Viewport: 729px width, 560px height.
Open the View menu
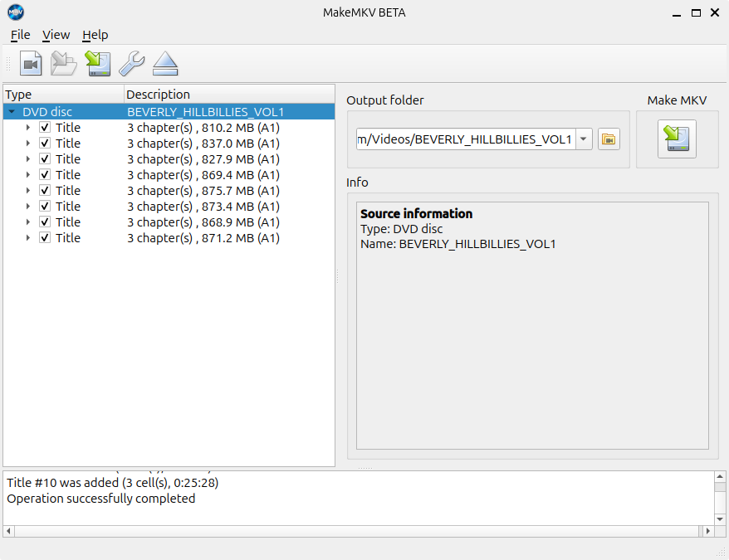click(56, 35)
